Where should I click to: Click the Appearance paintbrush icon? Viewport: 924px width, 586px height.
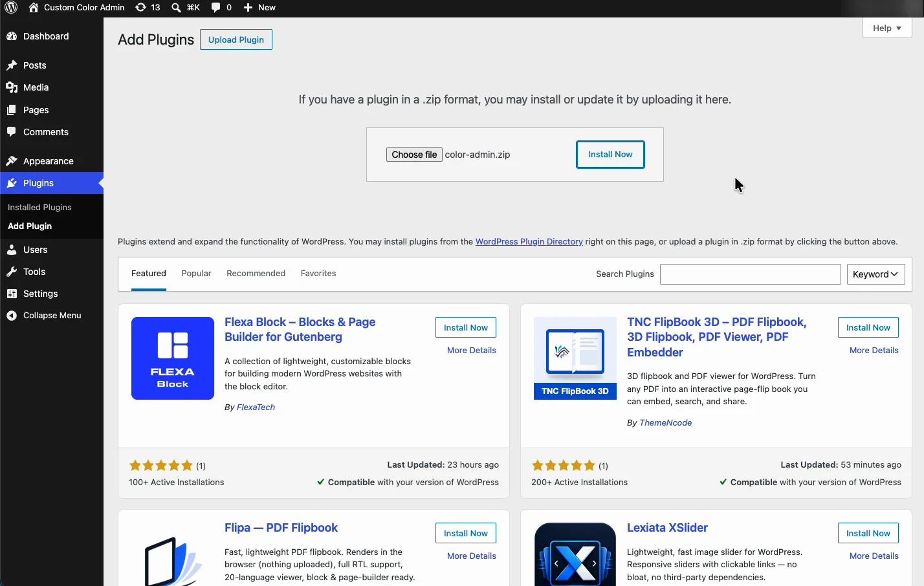pyautogui.click(x=12, y=161)
